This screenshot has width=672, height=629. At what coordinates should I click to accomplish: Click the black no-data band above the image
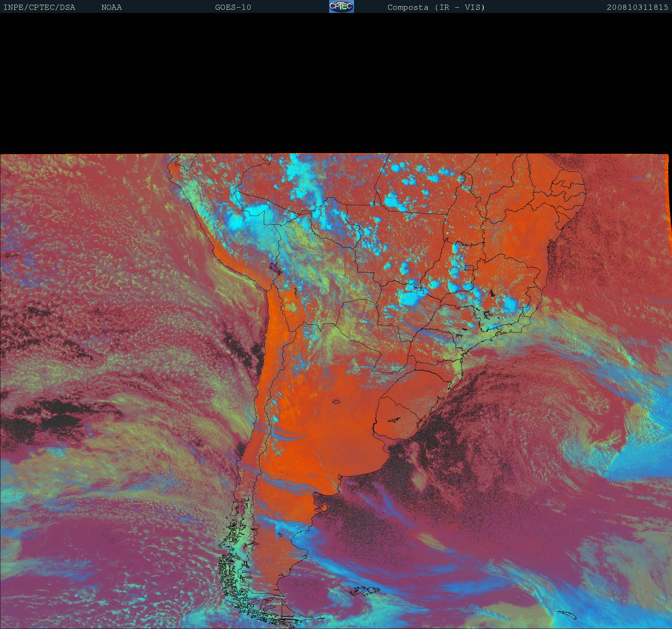336,83
